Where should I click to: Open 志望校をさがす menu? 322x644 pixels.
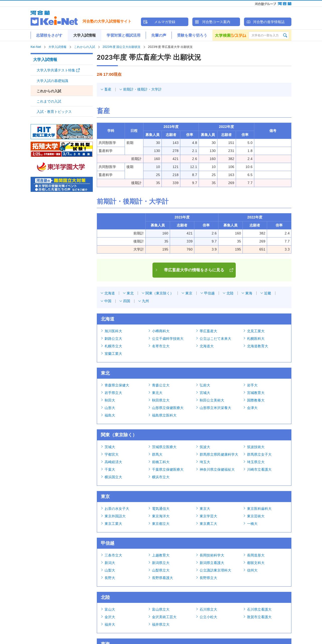[49, 35]
